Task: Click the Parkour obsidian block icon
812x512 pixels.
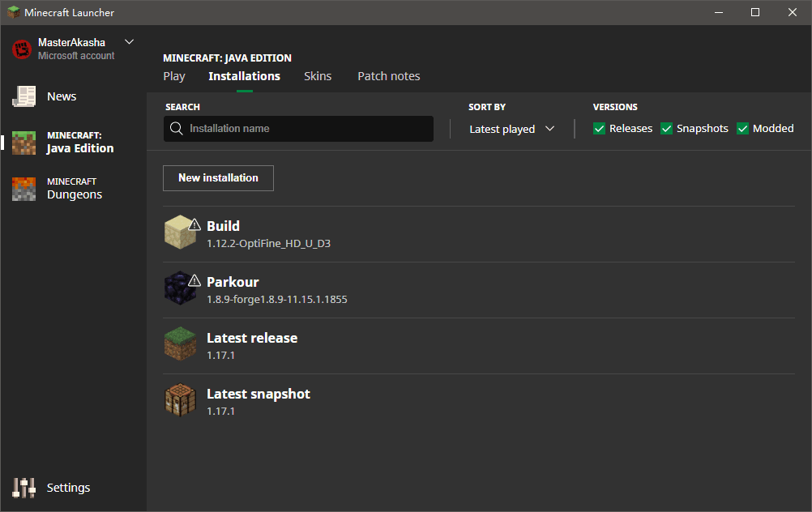Action: pos(179,288)
